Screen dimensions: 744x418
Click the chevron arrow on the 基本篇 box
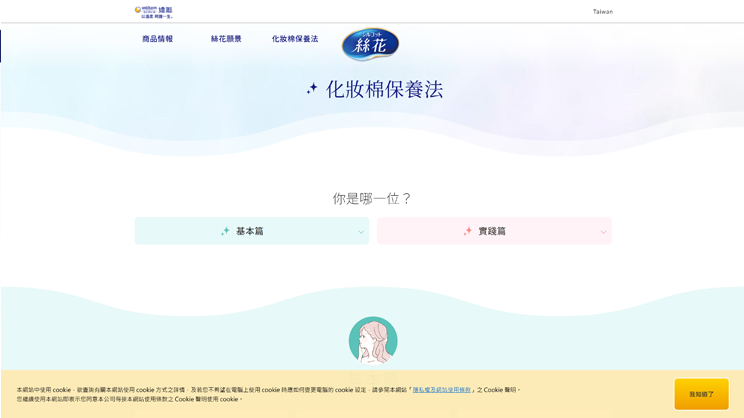point(361,232)
